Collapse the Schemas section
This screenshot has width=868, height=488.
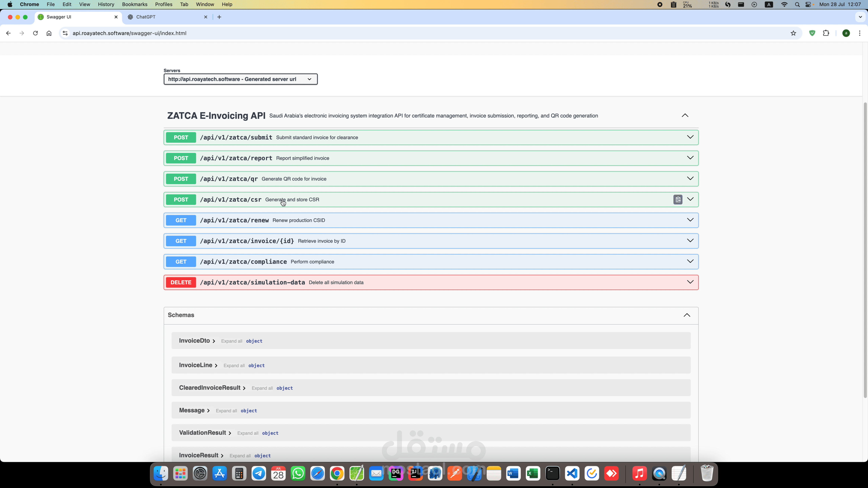[x=687, y=315]
